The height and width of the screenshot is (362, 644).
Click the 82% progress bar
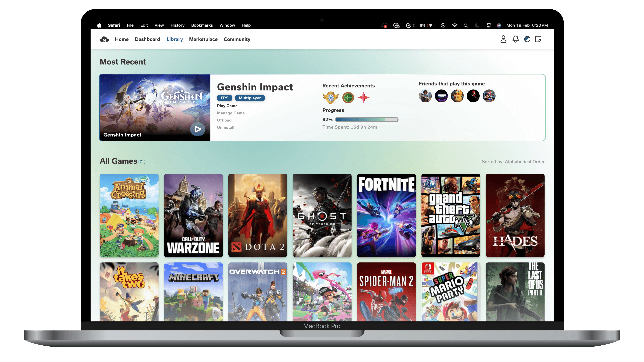coord(366,120)
